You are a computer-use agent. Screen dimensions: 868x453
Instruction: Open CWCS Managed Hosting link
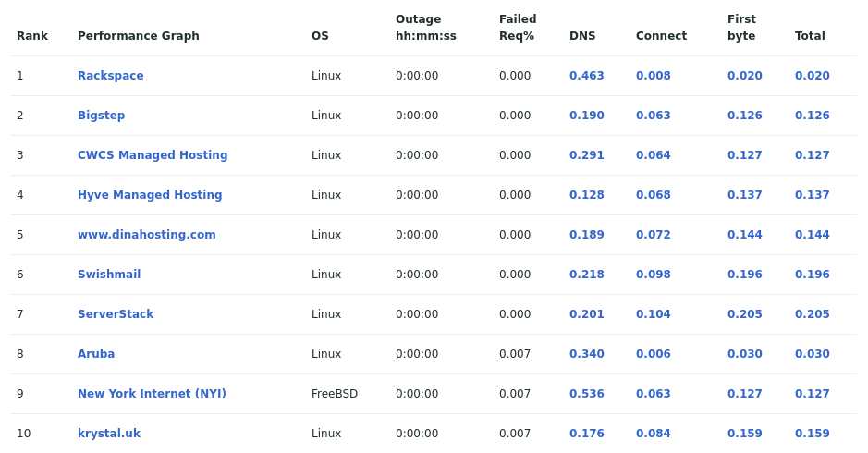[x=153, y=155]
